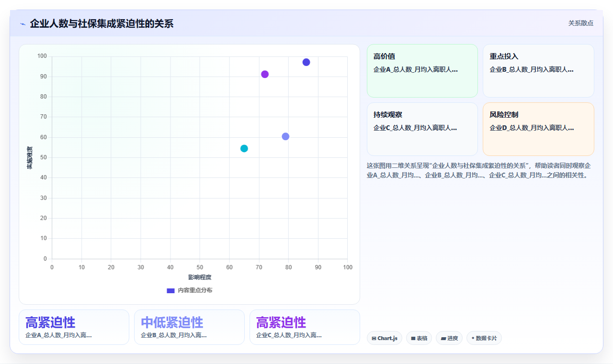Select the 企业B 中低紧迫性 stat card
This screenshot has width=613, height=364.
(189, 327)
